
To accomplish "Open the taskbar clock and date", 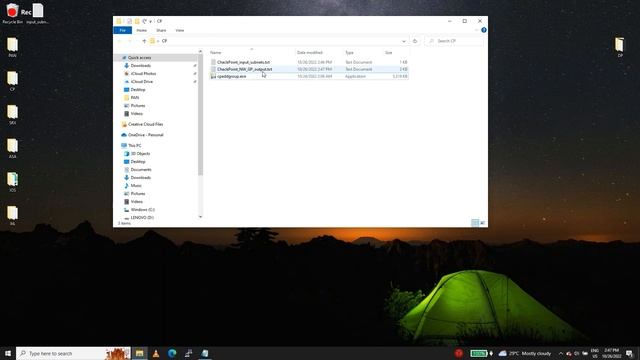I will pos(611,353).
